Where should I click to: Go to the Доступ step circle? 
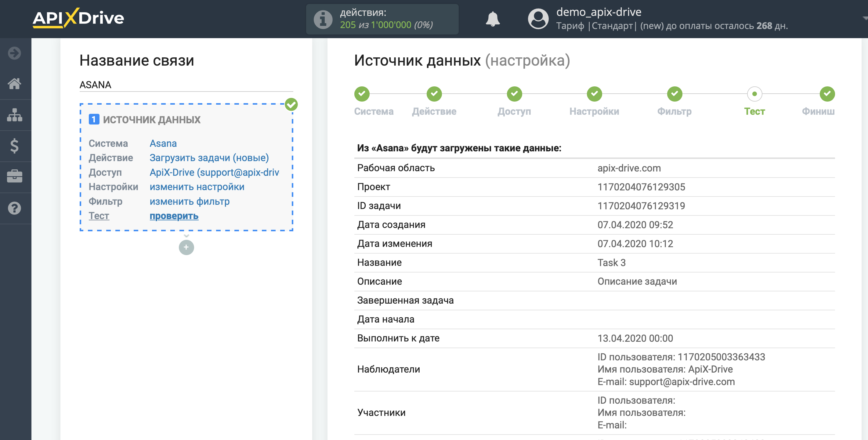click(x=514, y=94)
